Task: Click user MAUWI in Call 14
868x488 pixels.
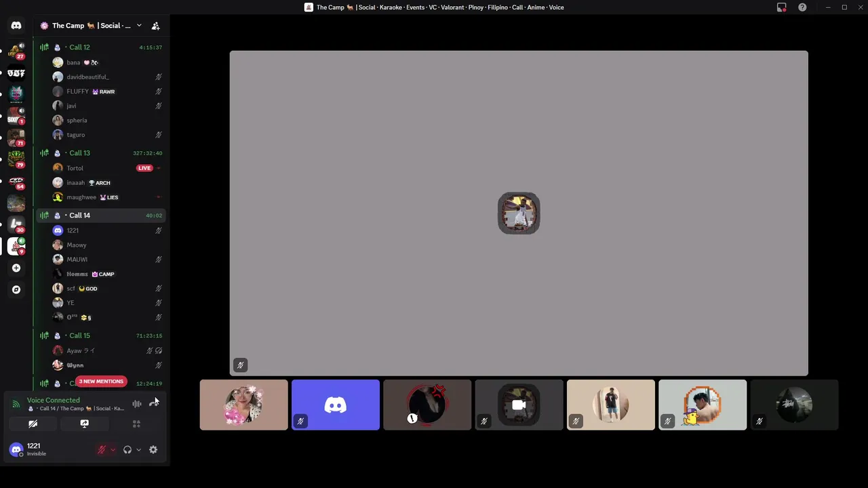Action: 77,260
